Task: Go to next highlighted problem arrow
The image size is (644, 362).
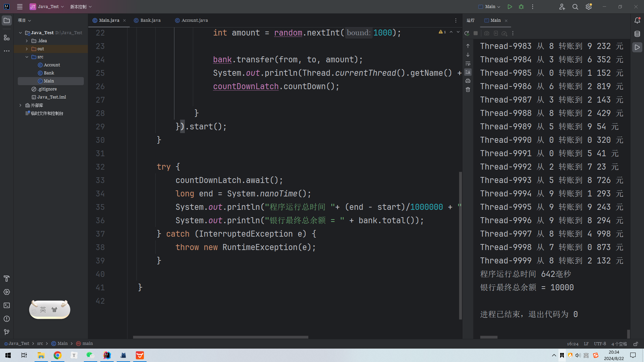Action: (x=458, y=32)
